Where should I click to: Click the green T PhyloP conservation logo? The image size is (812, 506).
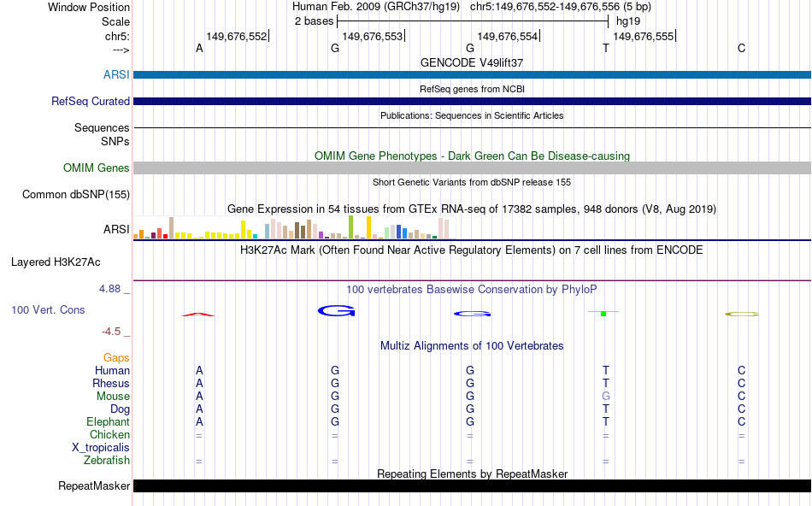pyautogui.click(x=603, y=314)
